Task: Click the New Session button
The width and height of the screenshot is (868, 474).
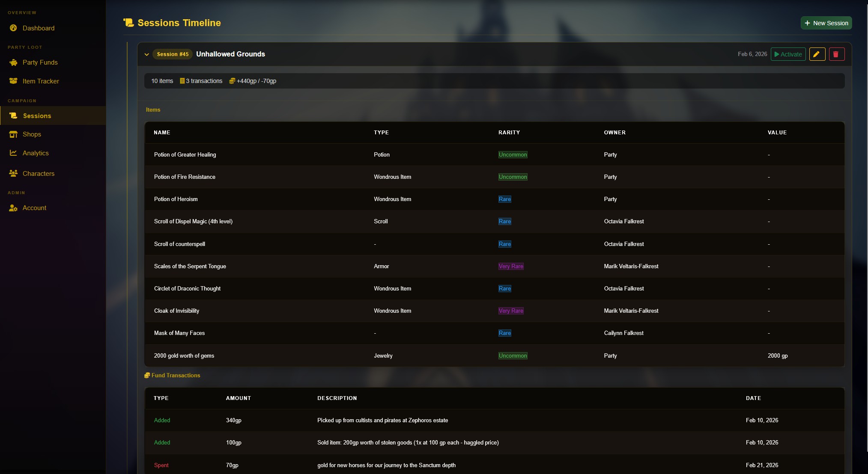Action: [826, 23]
